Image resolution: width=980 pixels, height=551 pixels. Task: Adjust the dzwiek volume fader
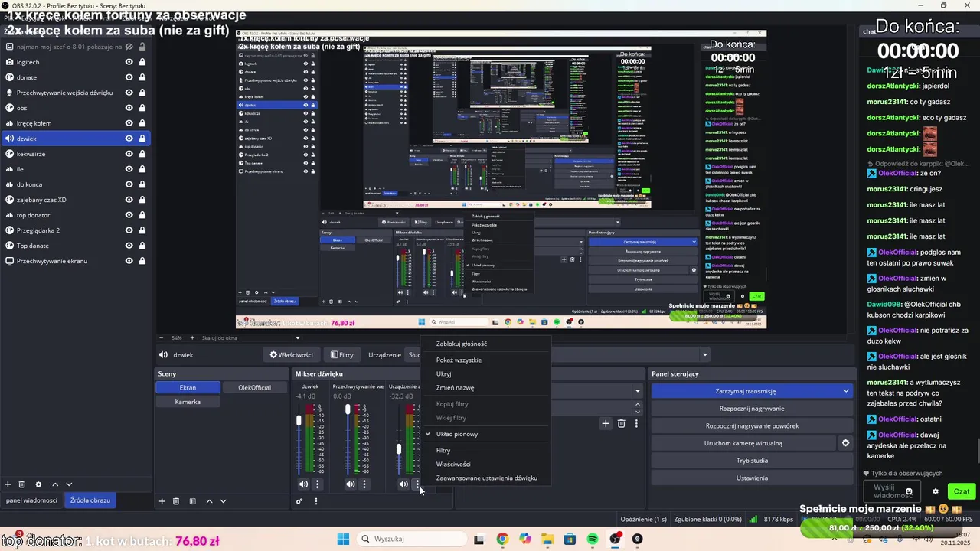coord(299,420)
